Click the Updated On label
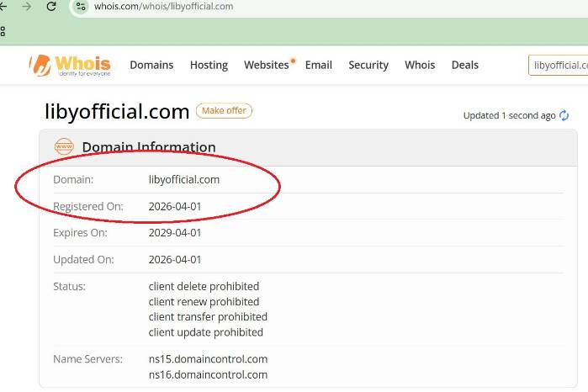588x392 pixels. [x=83, y=260]
